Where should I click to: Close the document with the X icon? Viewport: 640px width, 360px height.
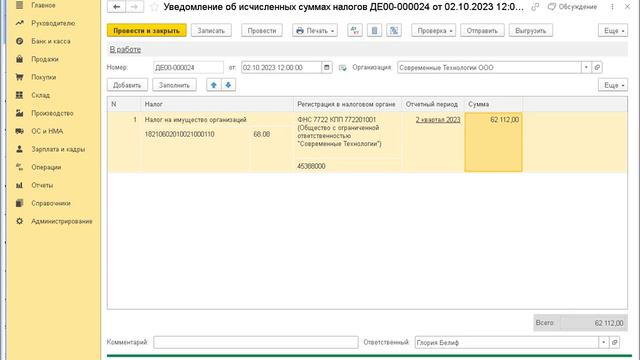coord(627,7)
